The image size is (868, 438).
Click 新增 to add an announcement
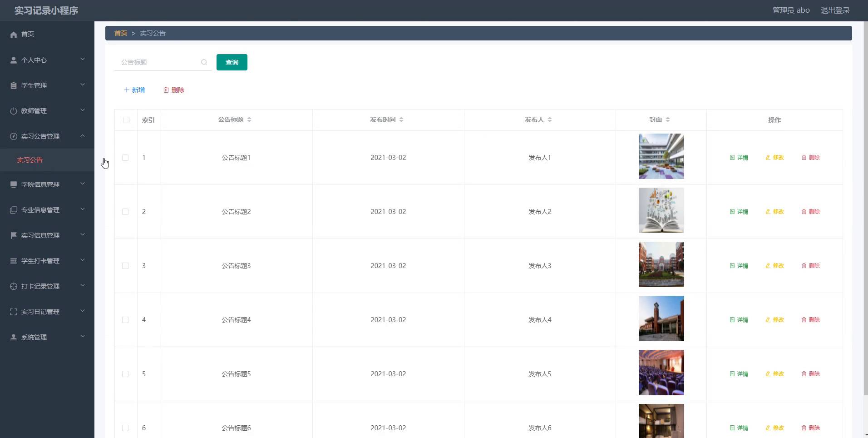tap(134, 90)
